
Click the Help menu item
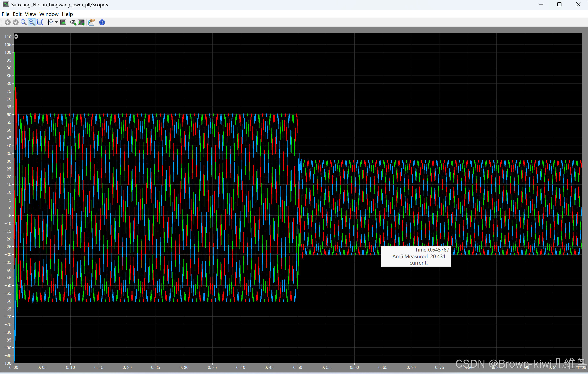[67, 14]
